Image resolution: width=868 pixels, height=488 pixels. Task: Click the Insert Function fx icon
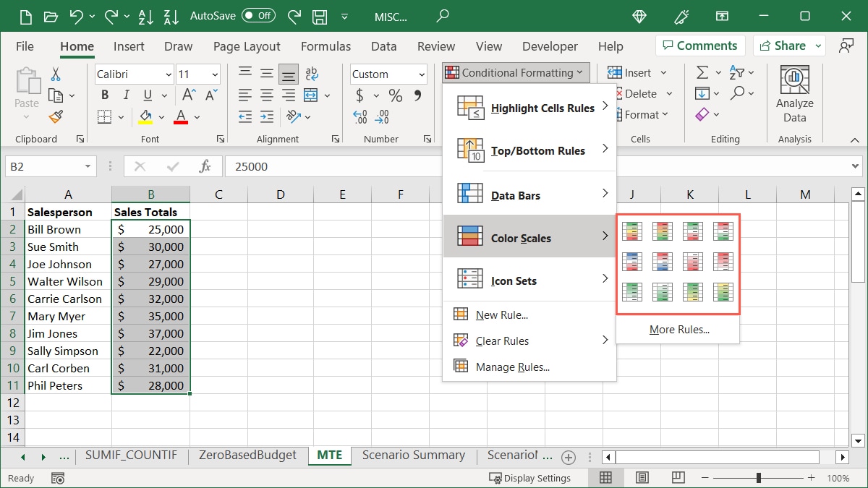(205, 166)
